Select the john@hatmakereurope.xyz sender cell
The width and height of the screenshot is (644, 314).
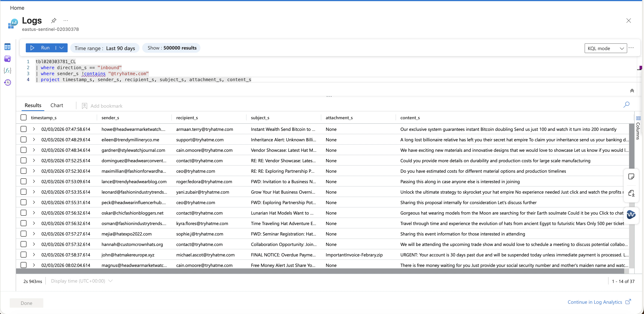128,255
